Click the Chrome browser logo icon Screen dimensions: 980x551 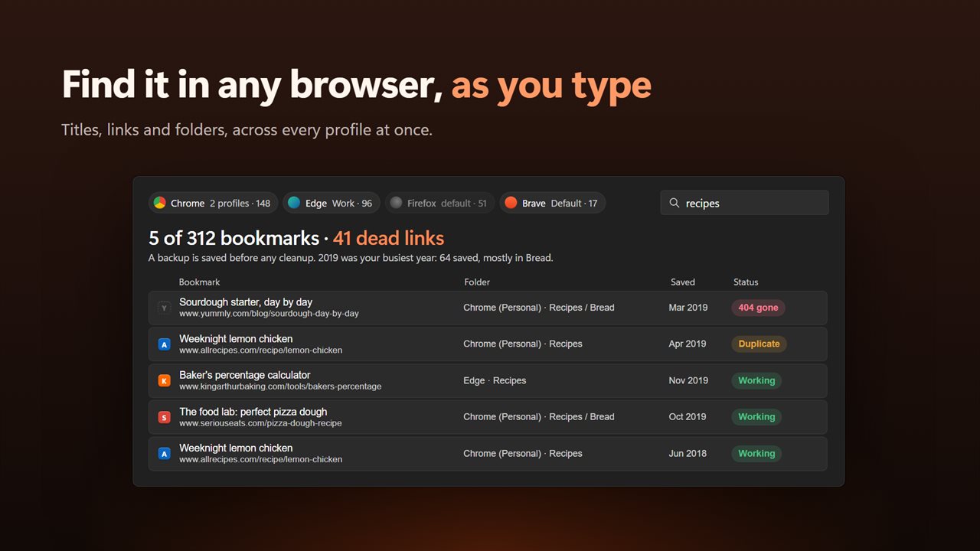click(x=160, y=203)
